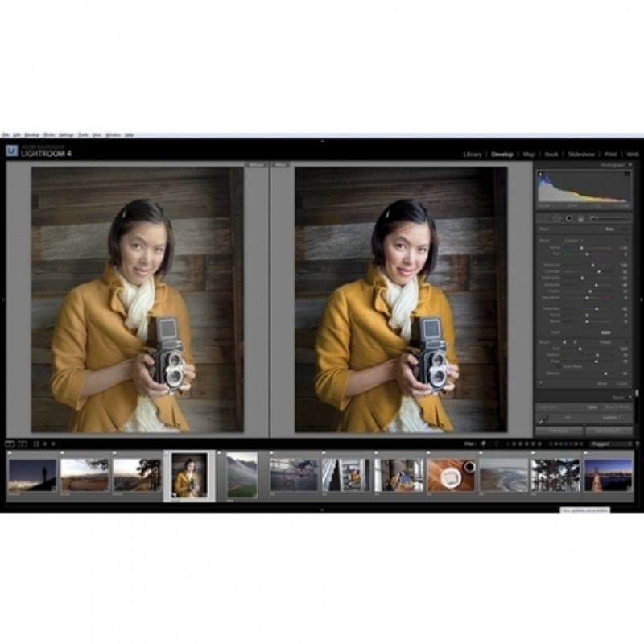Switch to the Print module
Screen dimensions: 644x644
coord(611,155)
